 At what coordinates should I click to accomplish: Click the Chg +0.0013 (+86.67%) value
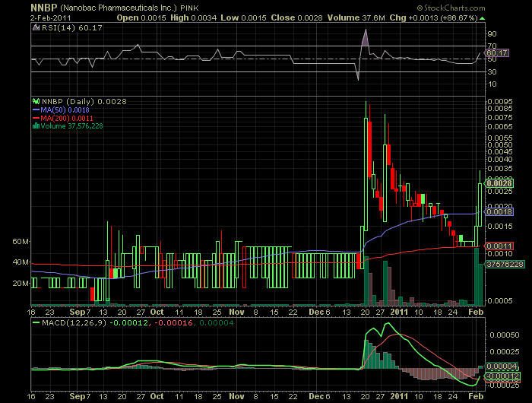(434, 17)
